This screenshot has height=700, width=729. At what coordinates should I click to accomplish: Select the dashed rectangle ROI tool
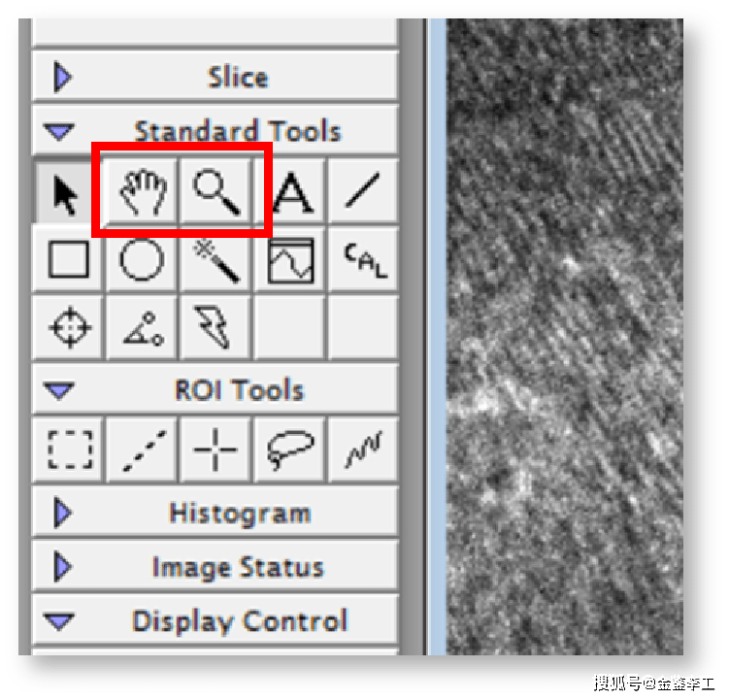[69, 450]
